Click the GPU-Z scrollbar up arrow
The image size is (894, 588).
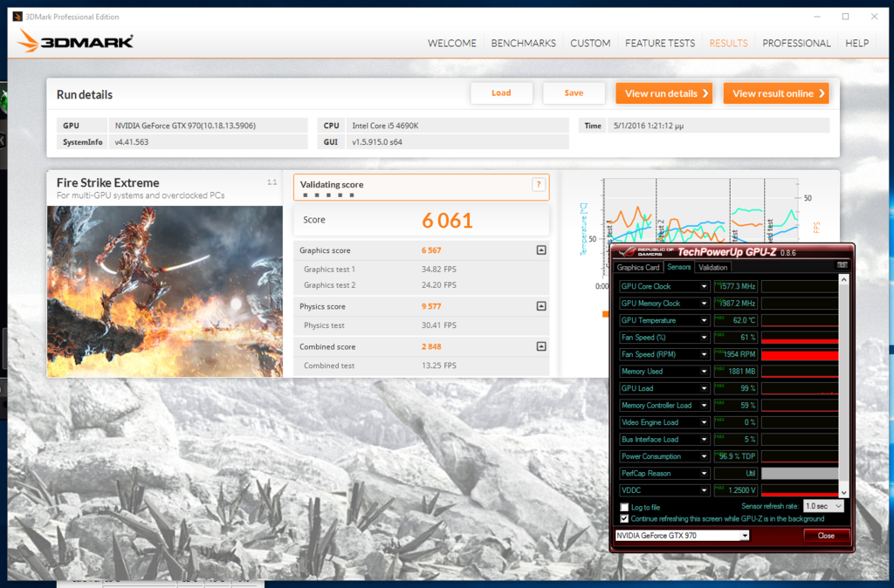844,280
